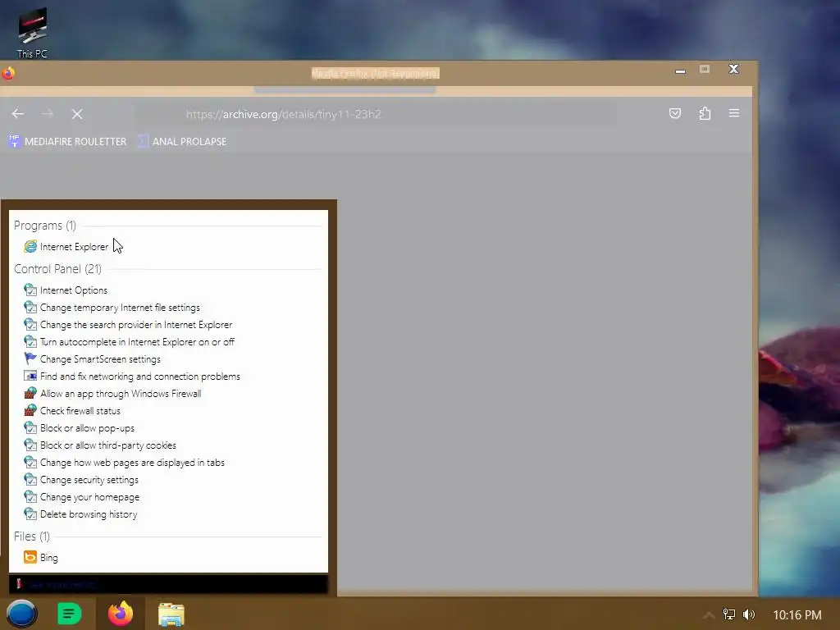840x630 pixels.
Task: Open Allow an app through Windows Firewall
Action: (x=112, y=394)
